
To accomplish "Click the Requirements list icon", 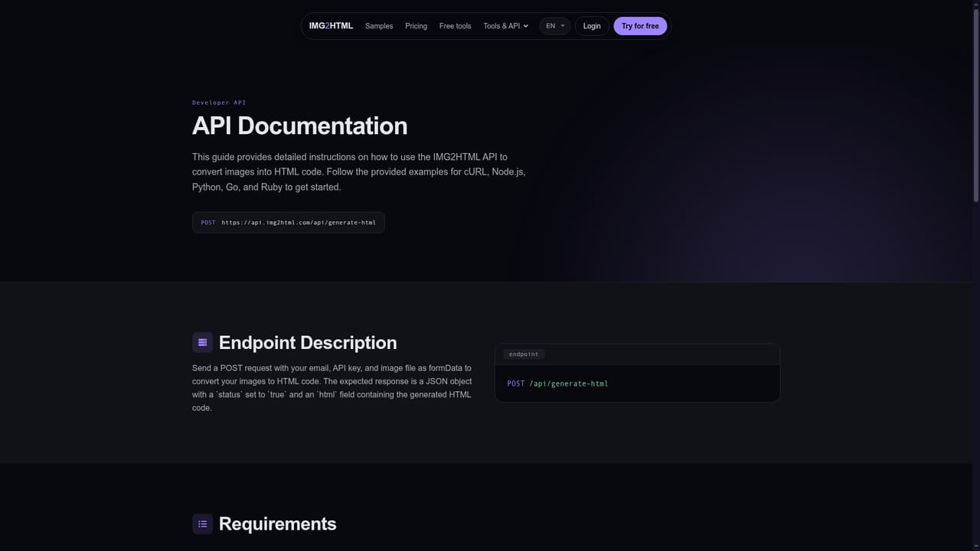I will tap(202, 523).
